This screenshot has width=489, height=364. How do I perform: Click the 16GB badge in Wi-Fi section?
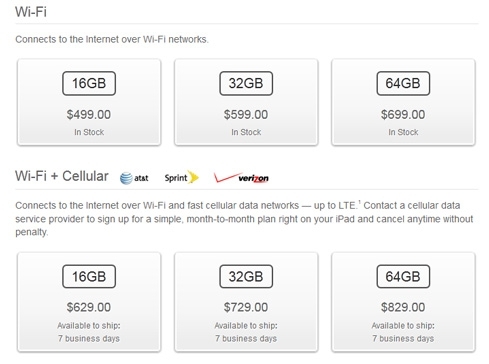(89, 83)
